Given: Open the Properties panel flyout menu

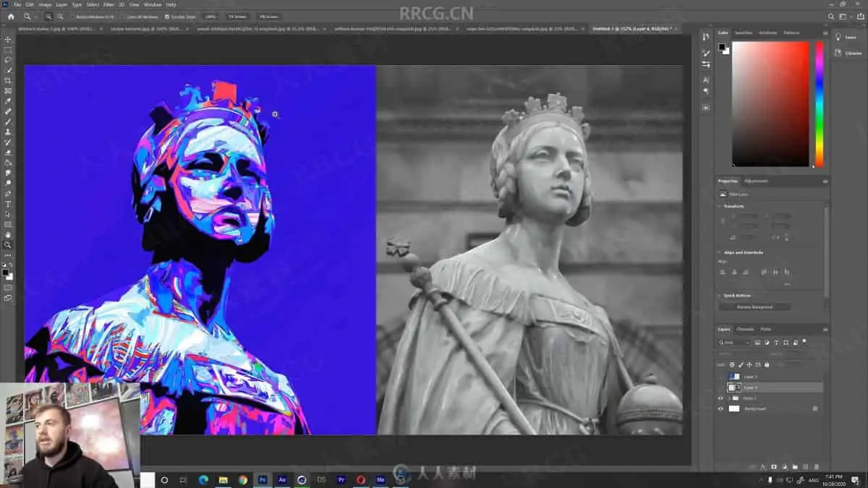Looking at the screenshot, I should tap(825, 181).
